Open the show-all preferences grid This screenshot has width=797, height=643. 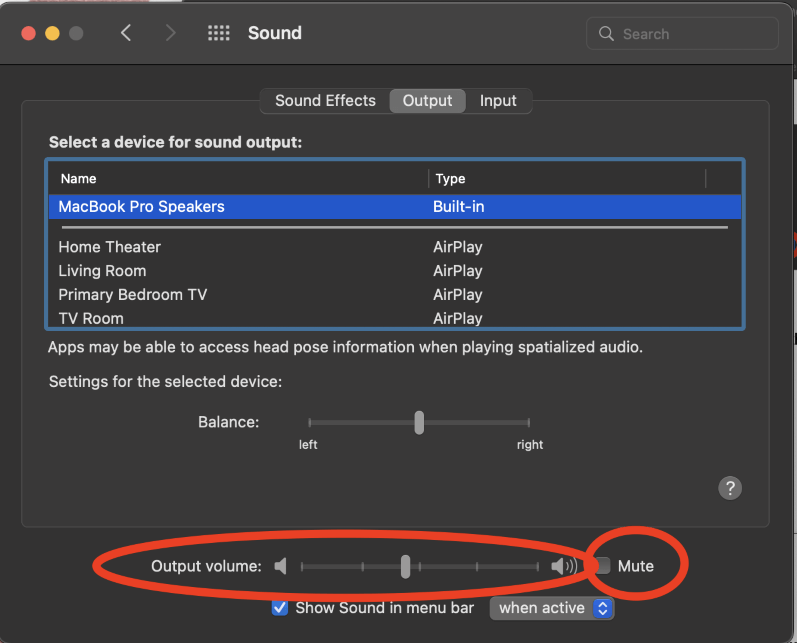218,33
